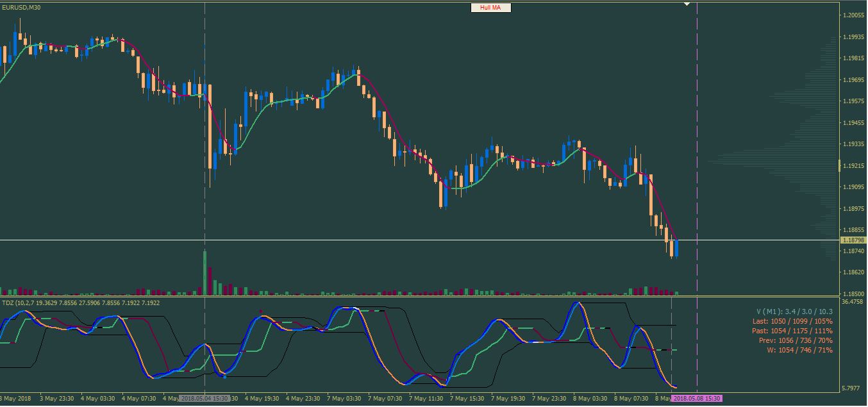868x407 pixels.
Task: Click the '4 May 23:30' time axis label
Action: (303, 399)
